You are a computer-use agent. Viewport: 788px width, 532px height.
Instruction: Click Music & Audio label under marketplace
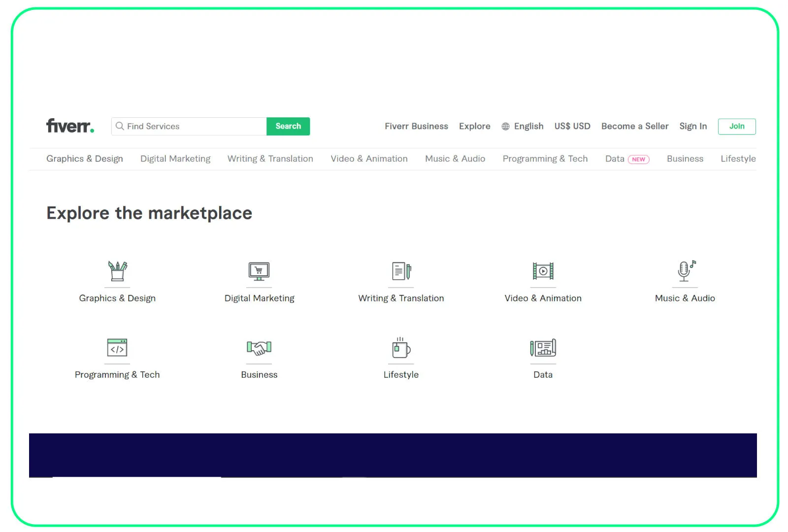(x=685, y=298)
